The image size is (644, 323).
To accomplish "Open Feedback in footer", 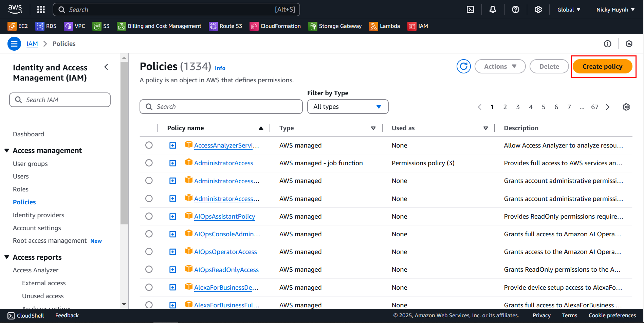I will pyautogui.click(x=67, y=316).
